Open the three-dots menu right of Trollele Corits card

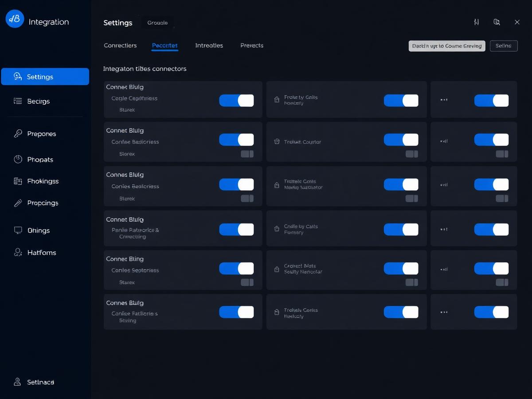pos(444,312)
